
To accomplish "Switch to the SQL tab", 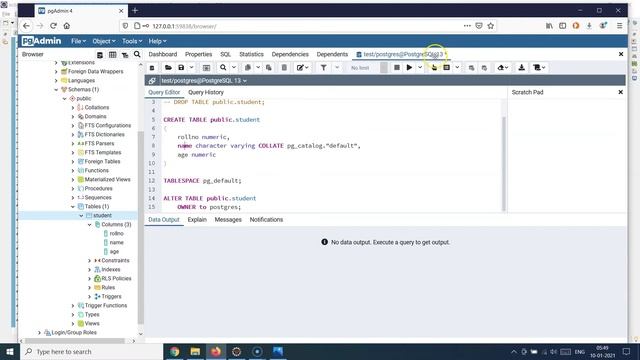I will click(x=225, y=54).
